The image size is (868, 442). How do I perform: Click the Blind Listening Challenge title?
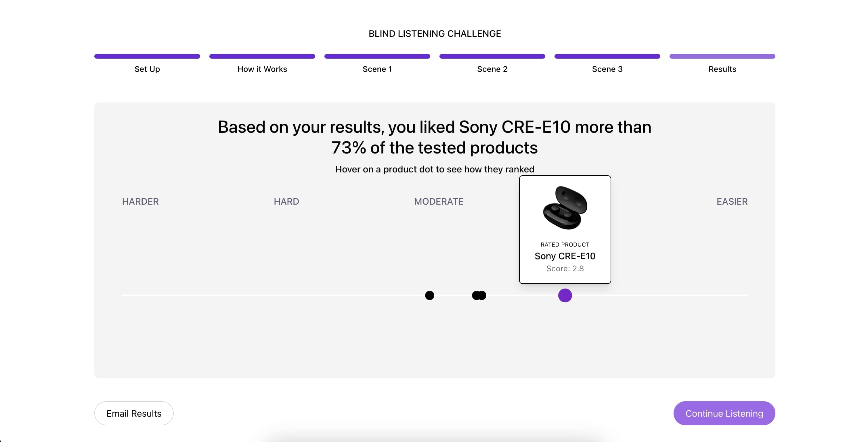point(434,34)
